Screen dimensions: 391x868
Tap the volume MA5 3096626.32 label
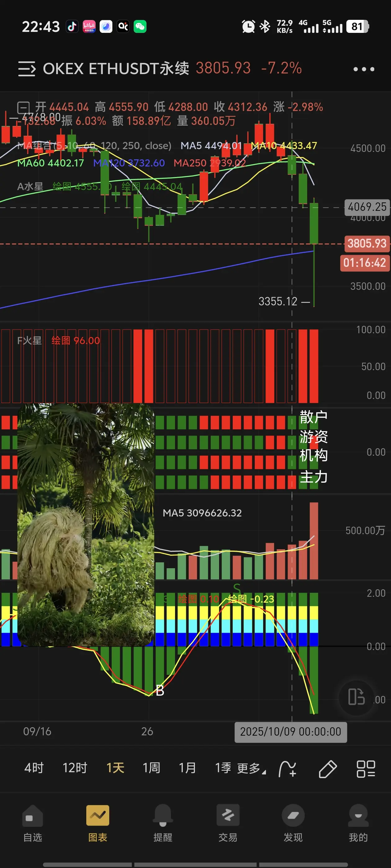pyautogui.click(x=202, y=513)
